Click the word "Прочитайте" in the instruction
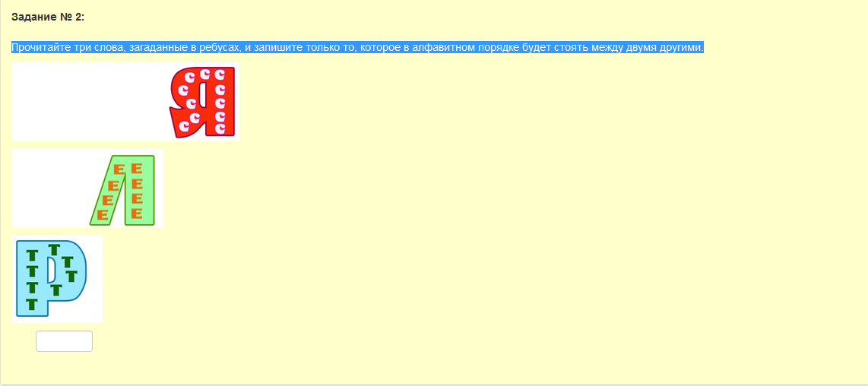 [39, 48]
